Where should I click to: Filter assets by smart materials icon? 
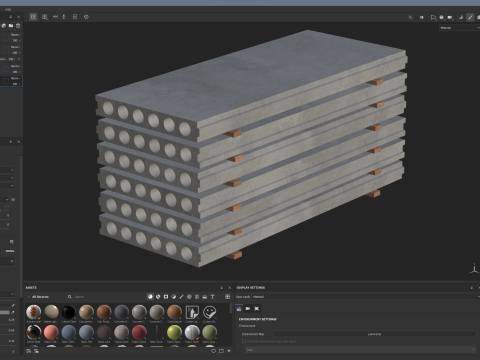[x=158, y=297]
